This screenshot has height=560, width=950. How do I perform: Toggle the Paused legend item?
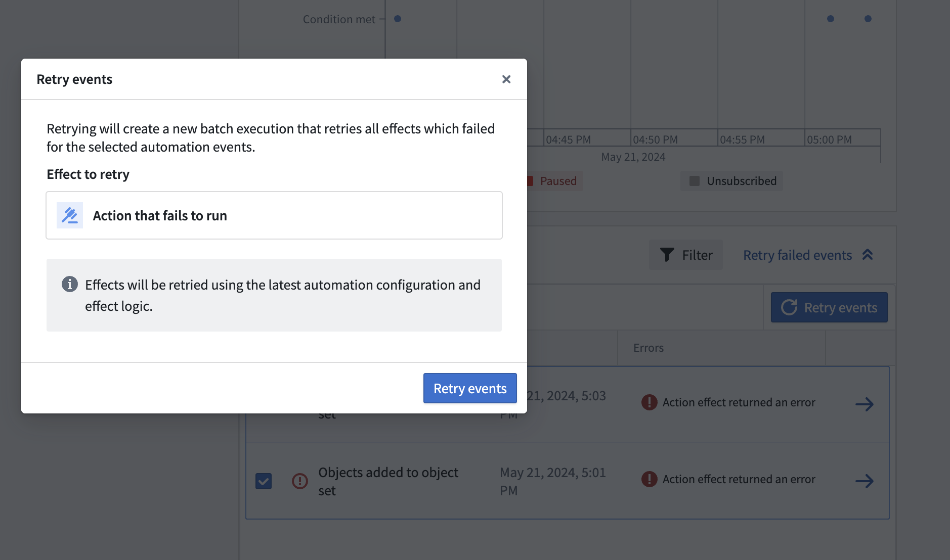point(555,181)
